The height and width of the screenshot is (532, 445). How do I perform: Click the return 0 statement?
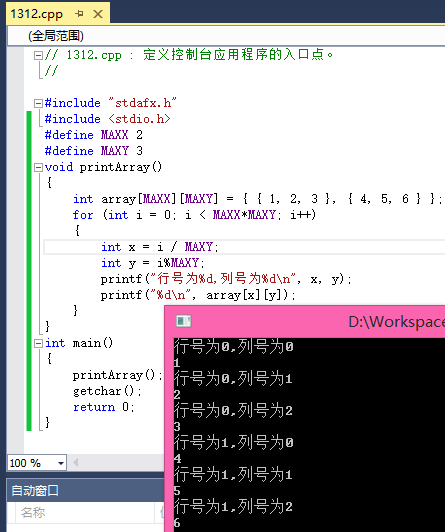pyautogui.click(x=104, y=407)
